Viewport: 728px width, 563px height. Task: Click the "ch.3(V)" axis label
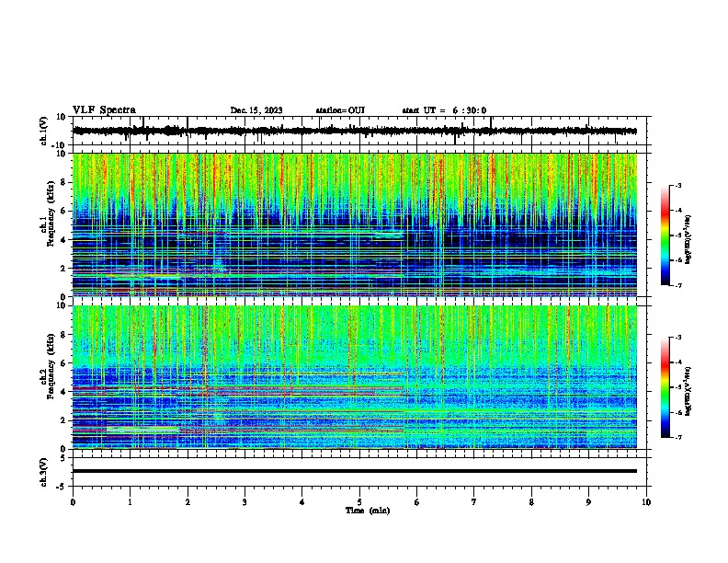44,472
